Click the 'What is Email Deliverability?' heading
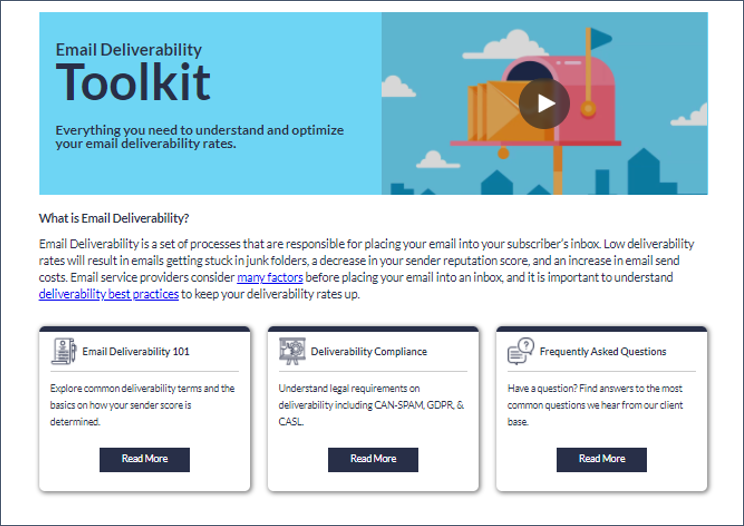Screen dimensions: 744x526 [114, 218]
